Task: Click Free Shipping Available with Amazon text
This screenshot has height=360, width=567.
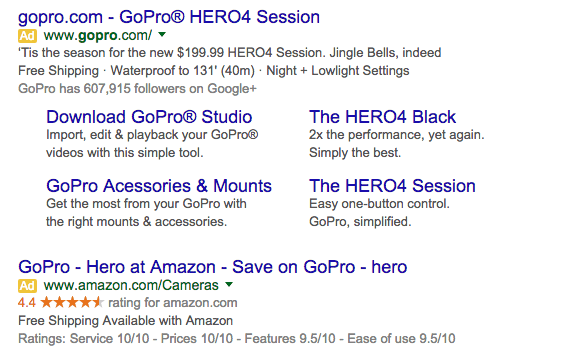Action: click(125, 321)
